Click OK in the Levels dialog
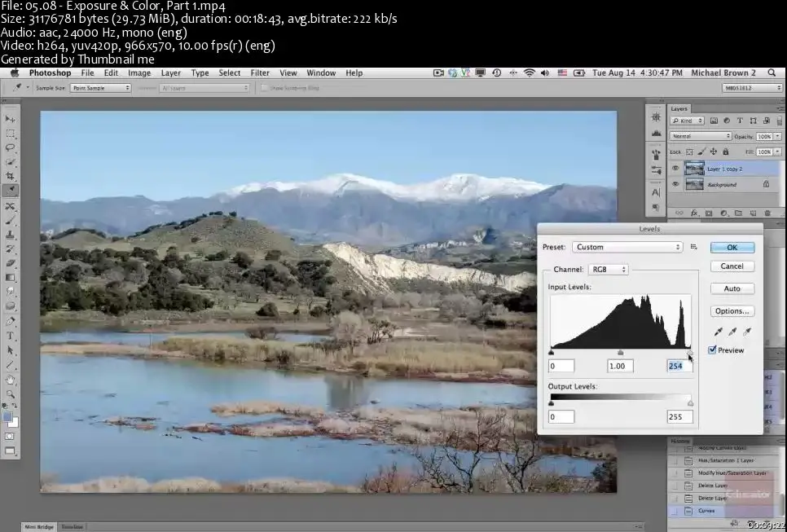Image resolution: width=787 pixels, height=532 pixels. click(x=732, y=248)
